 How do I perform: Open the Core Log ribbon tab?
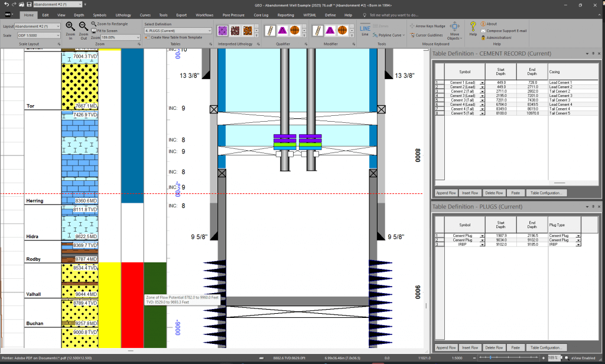click(261, 15)
